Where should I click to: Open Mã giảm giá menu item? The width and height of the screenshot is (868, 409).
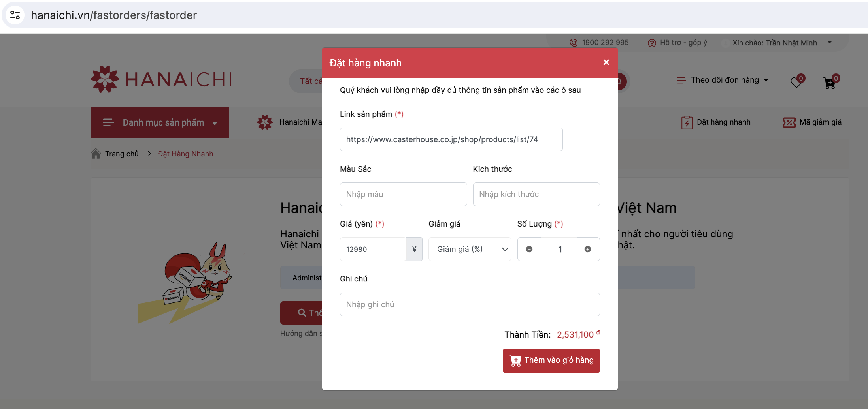pyautogui.click(x=812, y=122)
